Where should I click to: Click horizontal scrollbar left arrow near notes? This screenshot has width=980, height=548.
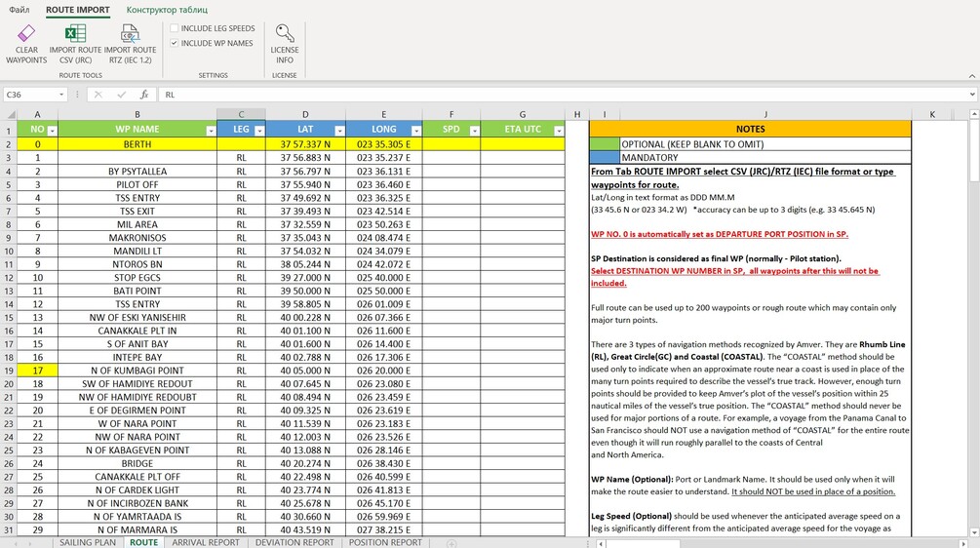(x=601, y=544)
